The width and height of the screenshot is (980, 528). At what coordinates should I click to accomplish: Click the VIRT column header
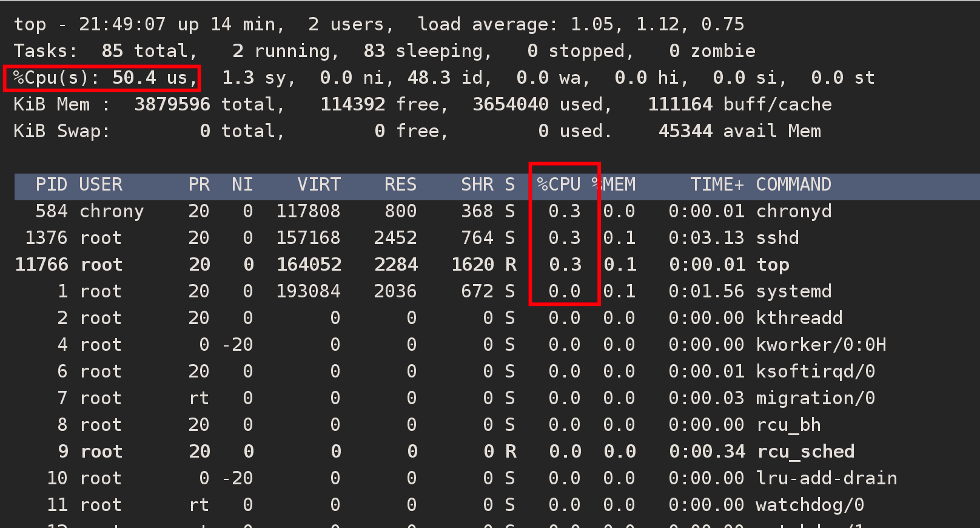pos(318,184)
